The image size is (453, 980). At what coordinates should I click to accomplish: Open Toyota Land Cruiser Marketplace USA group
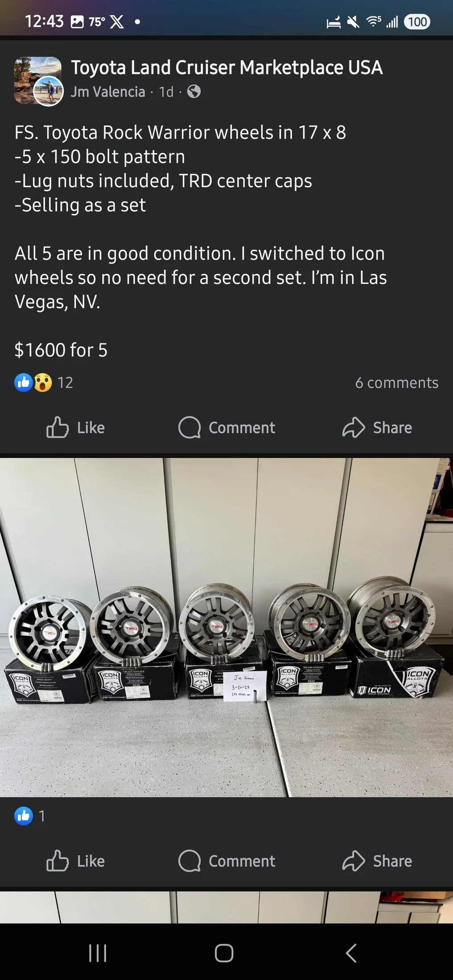pos(226,68)
